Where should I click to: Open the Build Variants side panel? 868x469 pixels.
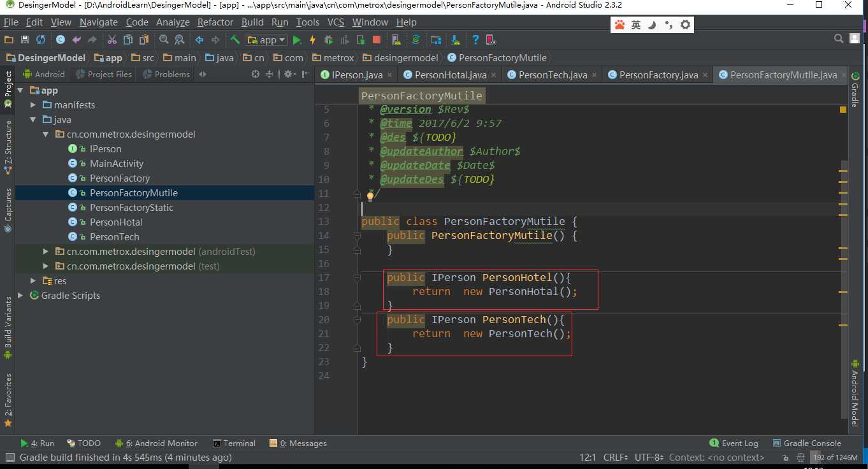tap(8, 328)
